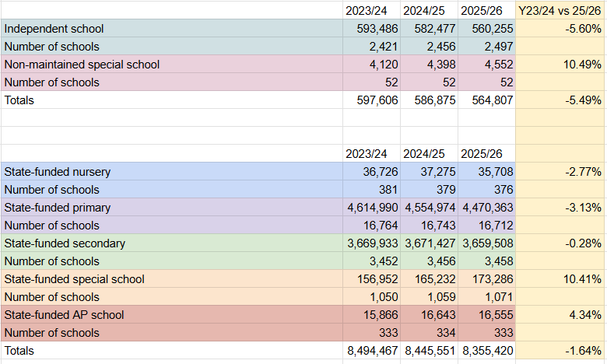Click the 3,659,508 cell
The image size is (607, 364).
click(486, 243)
